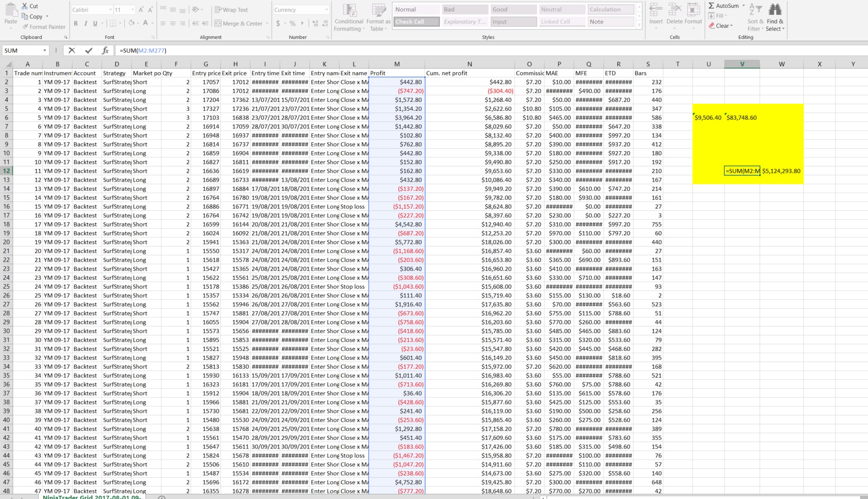Open the Format cells menu
868x499 pixels.
pos(693,16)
